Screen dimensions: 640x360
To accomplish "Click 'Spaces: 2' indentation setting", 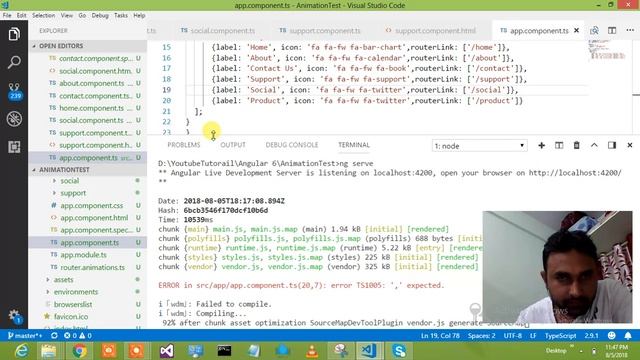I will (x=482, y=336).
